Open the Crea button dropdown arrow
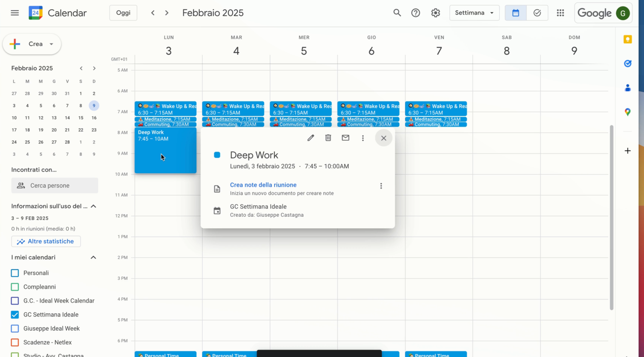Screen dimensions: 644x357 click(x=51, y=44)
